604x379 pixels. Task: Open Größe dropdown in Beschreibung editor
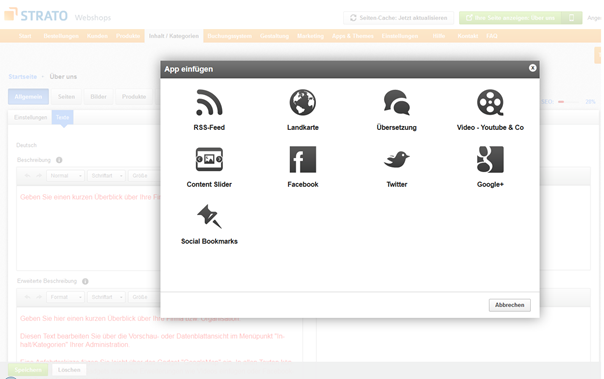coord(143,176)
